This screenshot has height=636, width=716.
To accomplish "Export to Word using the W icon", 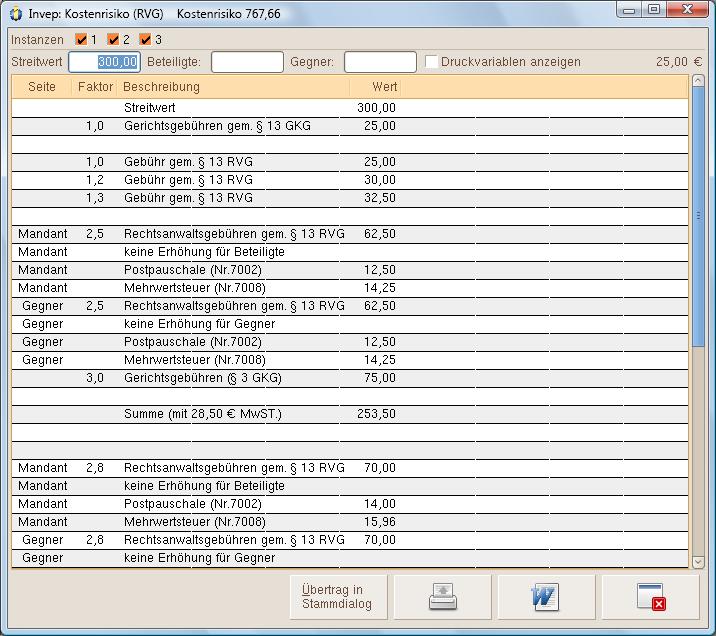I will pyautogui.click(x=546, y=597).
